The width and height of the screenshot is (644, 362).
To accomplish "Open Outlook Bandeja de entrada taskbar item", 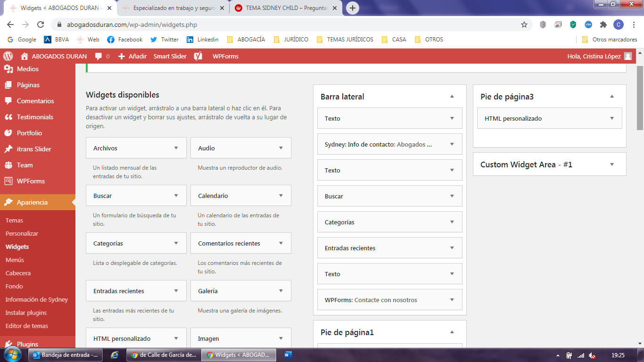I will (x=66, y=355).
